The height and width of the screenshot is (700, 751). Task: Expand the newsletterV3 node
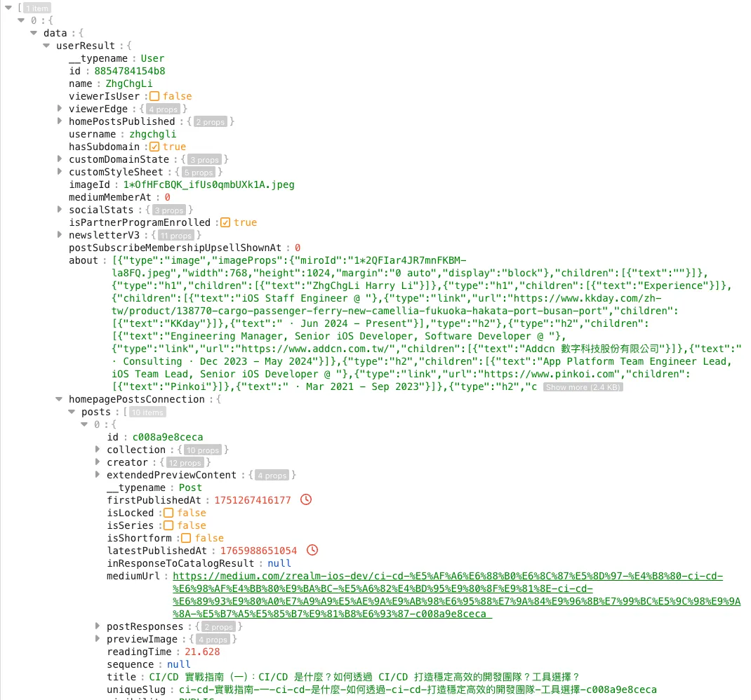[x=60, y=235]
